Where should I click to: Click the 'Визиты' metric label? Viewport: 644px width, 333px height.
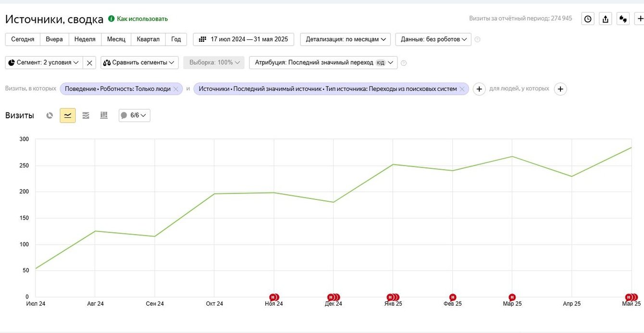point(20,115)
